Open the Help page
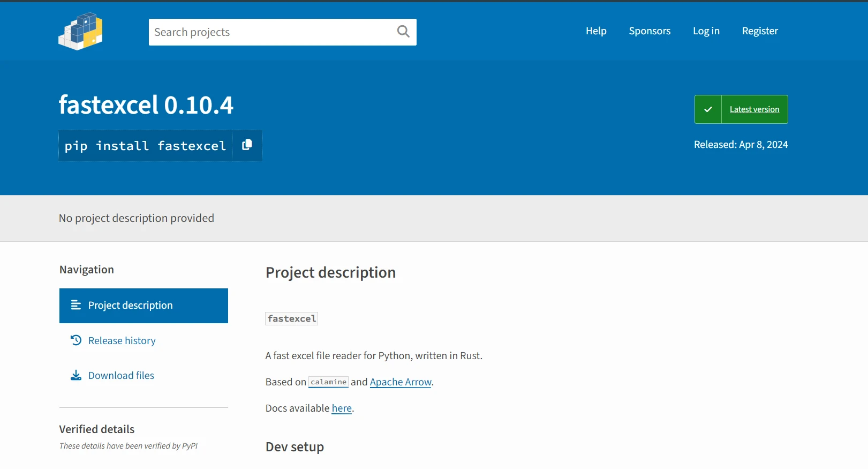 pos(595,31)
